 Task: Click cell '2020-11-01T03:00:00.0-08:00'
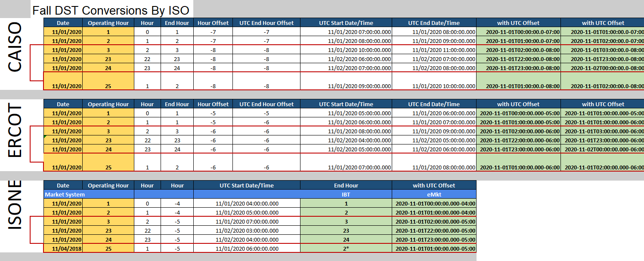602,50
